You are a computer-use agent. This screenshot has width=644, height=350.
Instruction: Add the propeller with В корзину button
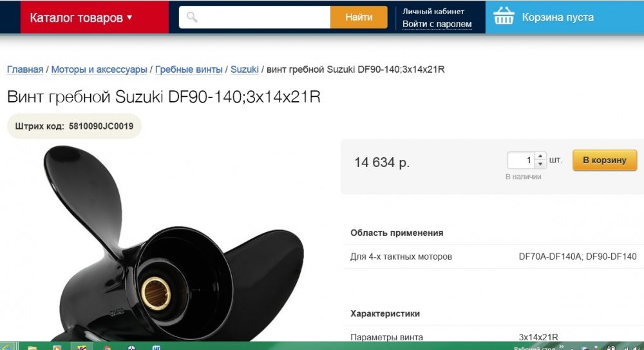[605, 160]
